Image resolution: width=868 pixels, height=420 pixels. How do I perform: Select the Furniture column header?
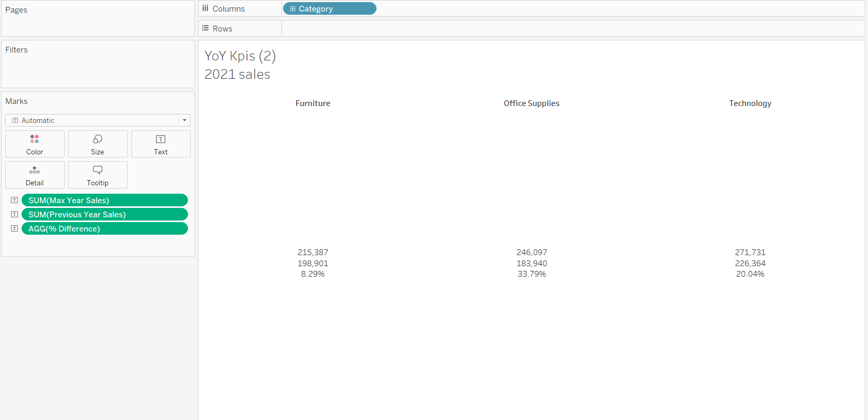[x=313, y=103]
